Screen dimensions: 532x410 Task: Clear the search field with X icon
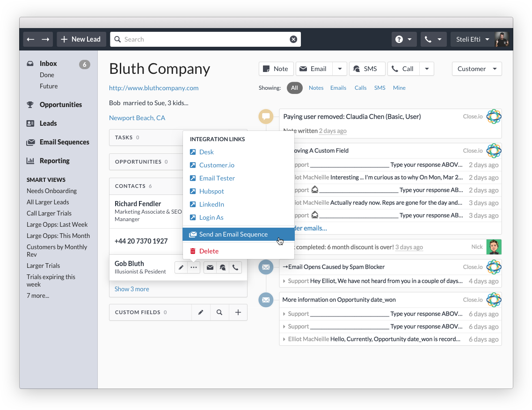click(x=293, y=39)
